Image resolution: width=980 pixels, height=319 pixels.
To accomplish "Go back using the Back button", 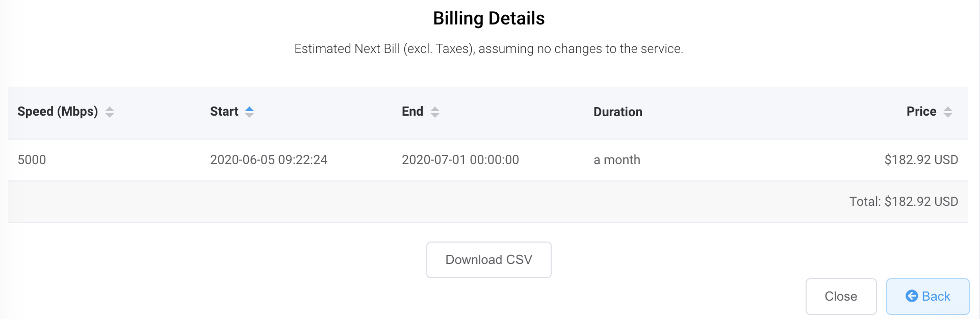I will (927, 296).
